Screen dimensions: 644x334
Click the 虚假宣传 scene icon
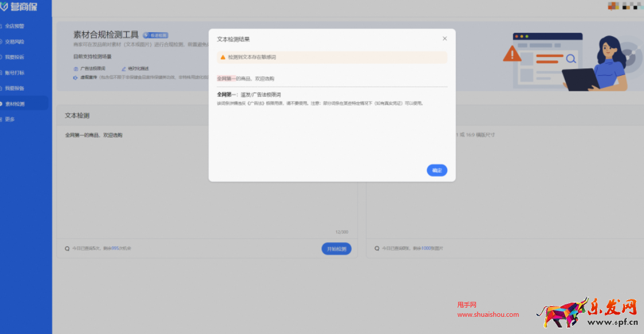(x=74, y=77)
